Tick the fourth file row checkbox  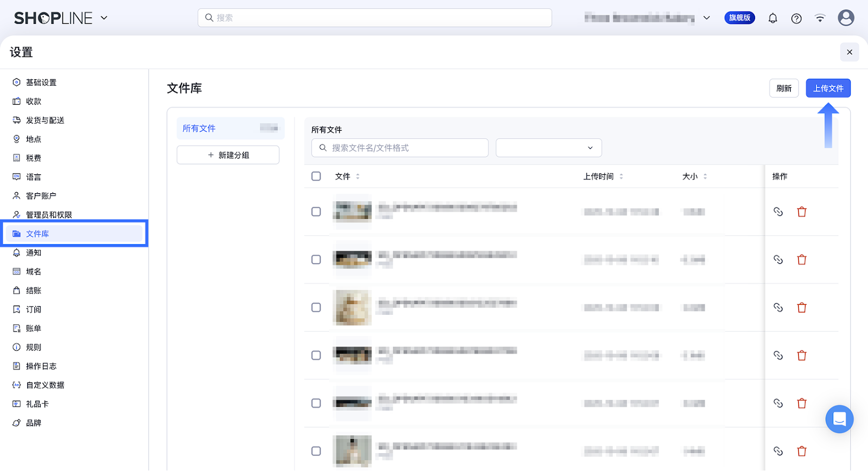(316, 355)
